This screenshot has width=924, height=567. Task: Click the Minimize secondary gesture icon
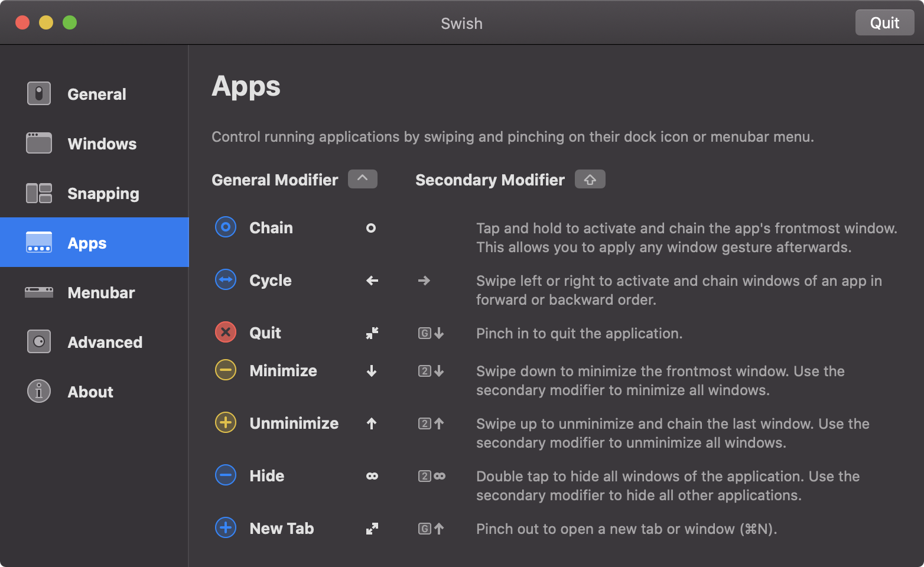[431, 371]
